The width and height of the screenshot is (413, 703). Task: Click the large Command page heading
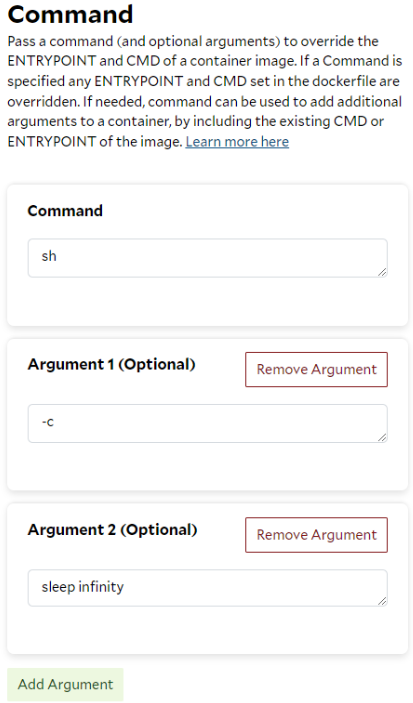coord(70,14)
